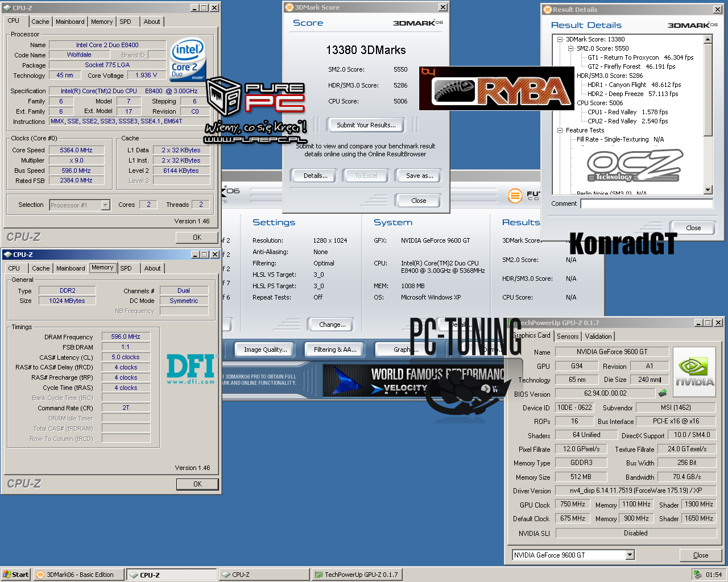
Task: Click OK in the top CPU-Z window
Action: (x=197, y=238)
